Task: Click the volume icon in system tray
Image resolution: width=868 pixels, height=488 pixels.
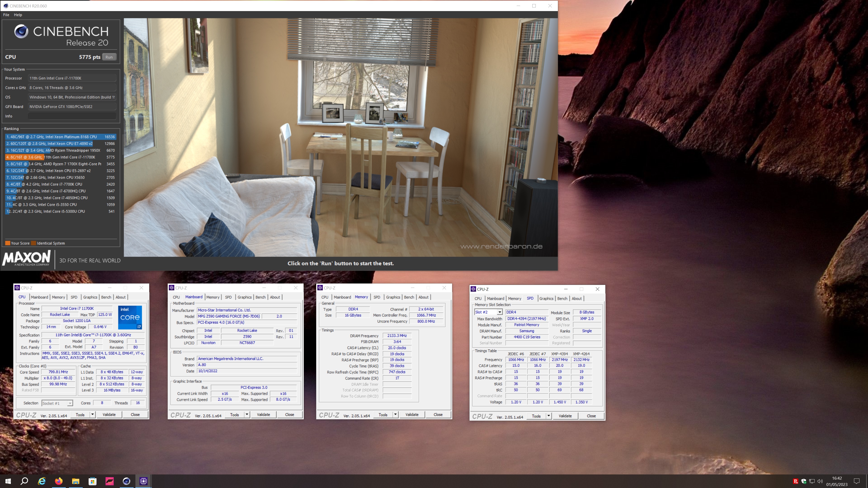Action: click(820, 481)
